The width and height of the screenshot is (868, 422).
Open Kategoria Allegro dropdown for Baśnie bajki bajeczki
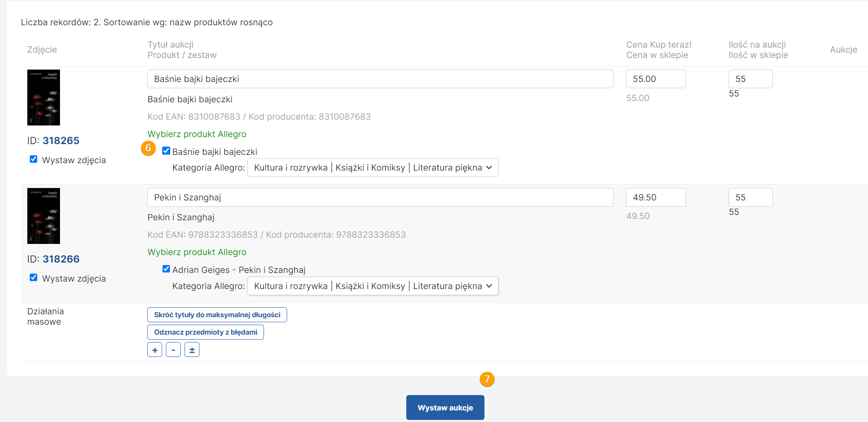tap(372, 168)
